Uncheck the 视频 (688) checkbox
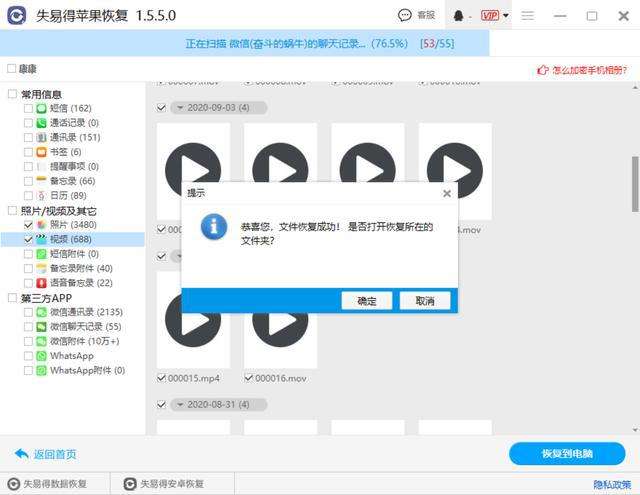 [x=28, y=239]
